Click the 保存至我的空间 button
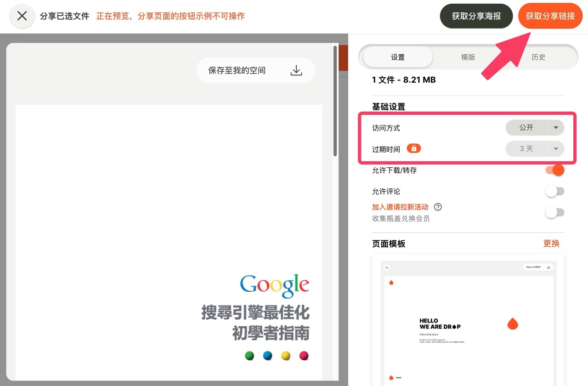 click(x=256, y=70)
